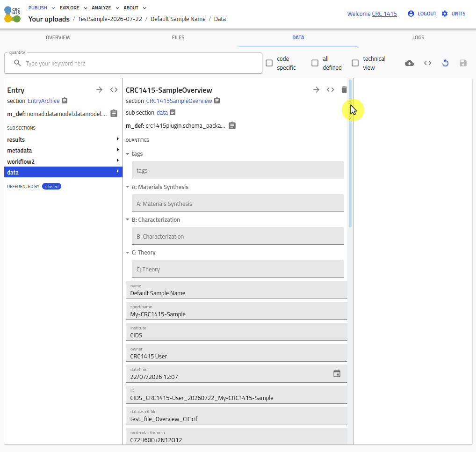Open the CRC1415SampleOverview section link
The width and height of the screenshot is (476, 452).
point(179,101)
